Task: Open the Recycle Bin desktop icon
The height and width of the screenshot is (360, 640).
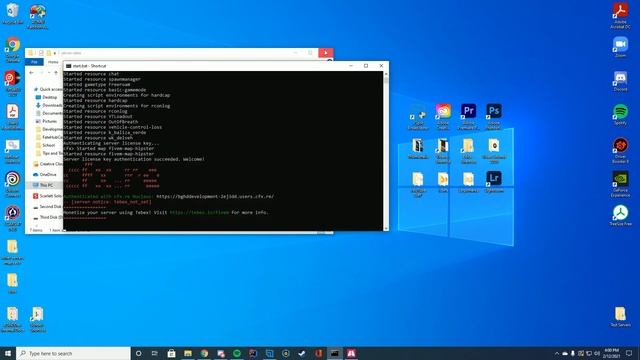Action: (12, 13)
